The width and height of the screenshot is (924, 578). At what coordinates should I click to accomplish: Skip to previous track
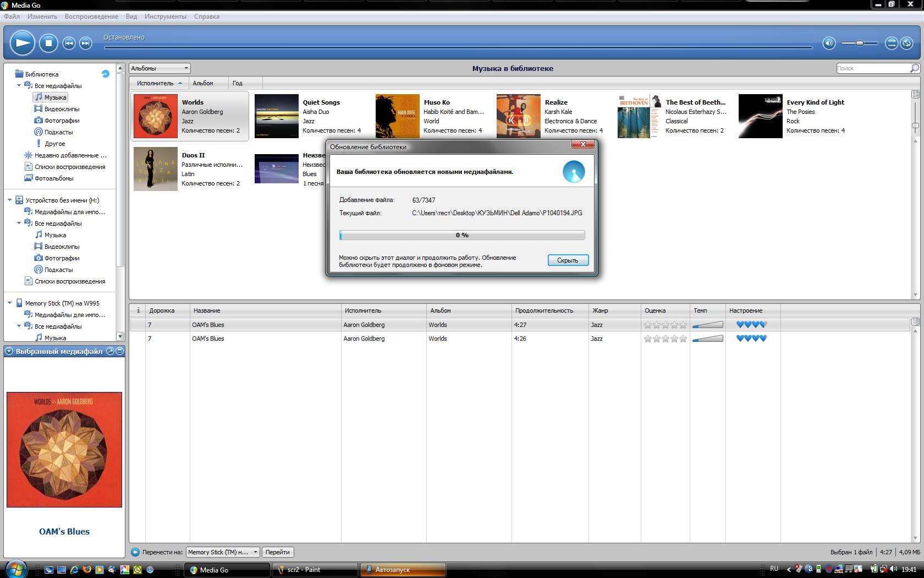(69, 43)
